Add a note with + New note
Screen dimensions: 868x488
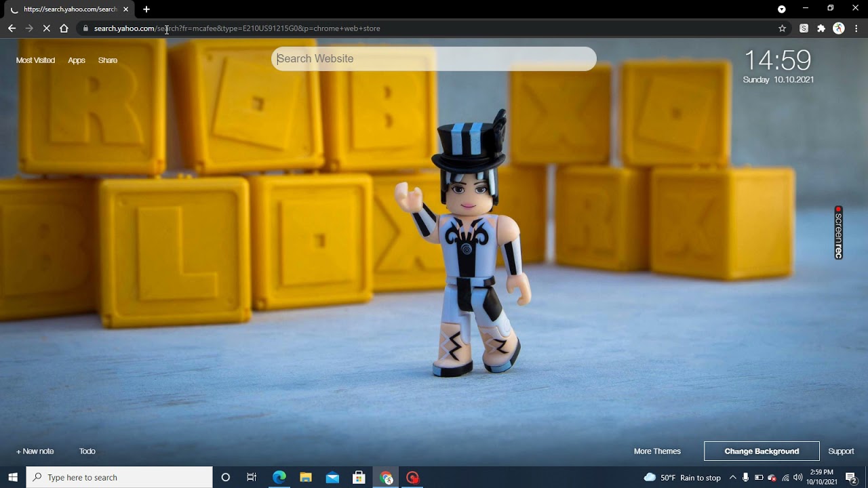(35, 451)
